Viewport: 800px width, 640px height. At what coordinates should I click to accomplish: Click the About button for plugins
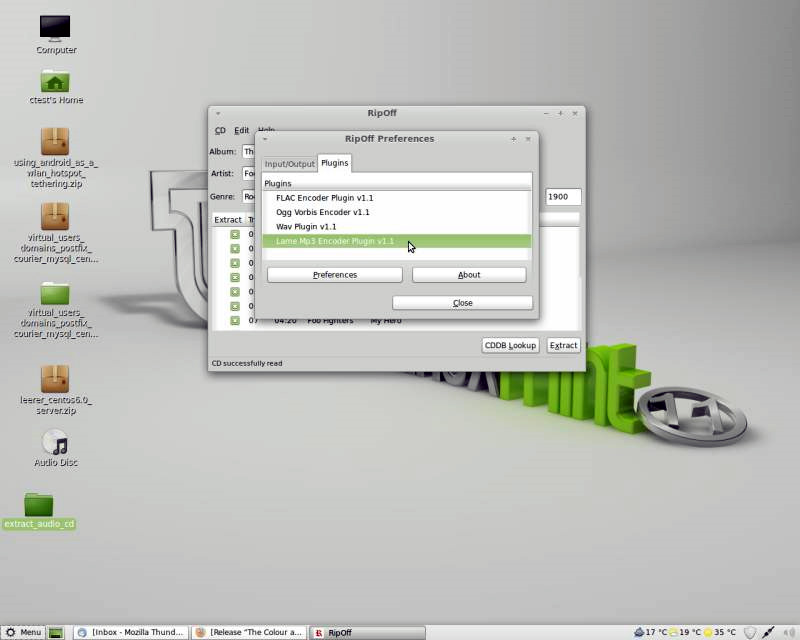tap(469, 275)
